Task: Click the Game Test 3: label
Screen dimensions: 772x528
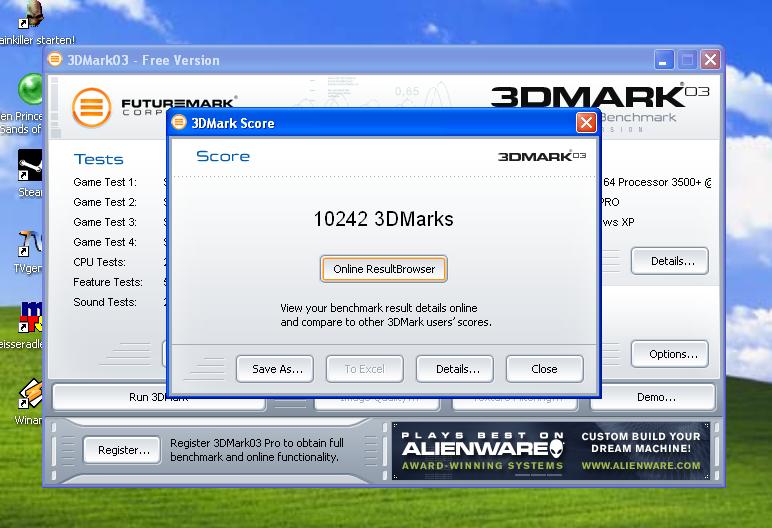Action: click(105, 222)
